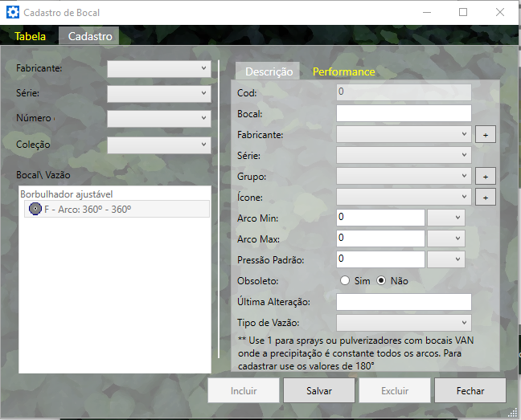Click the plus button next to Fabricante

(x=485, y=135)
